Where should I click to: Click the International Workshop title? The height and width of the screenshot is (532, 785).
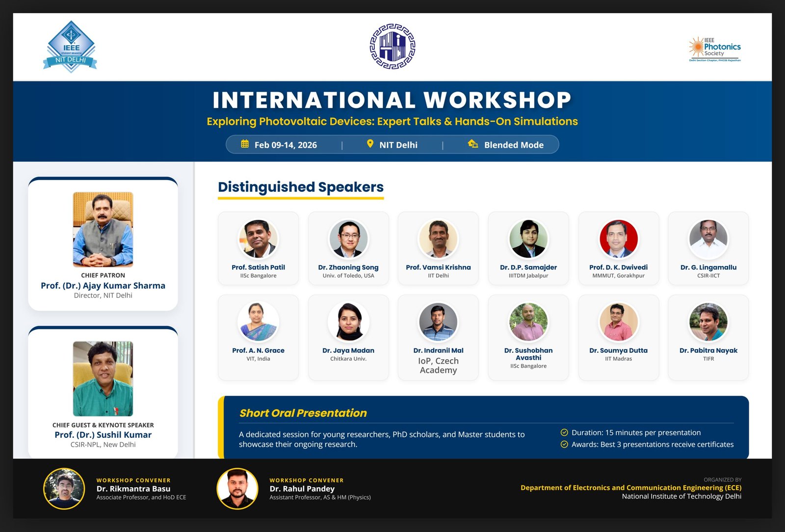click(x=392, y=100)
